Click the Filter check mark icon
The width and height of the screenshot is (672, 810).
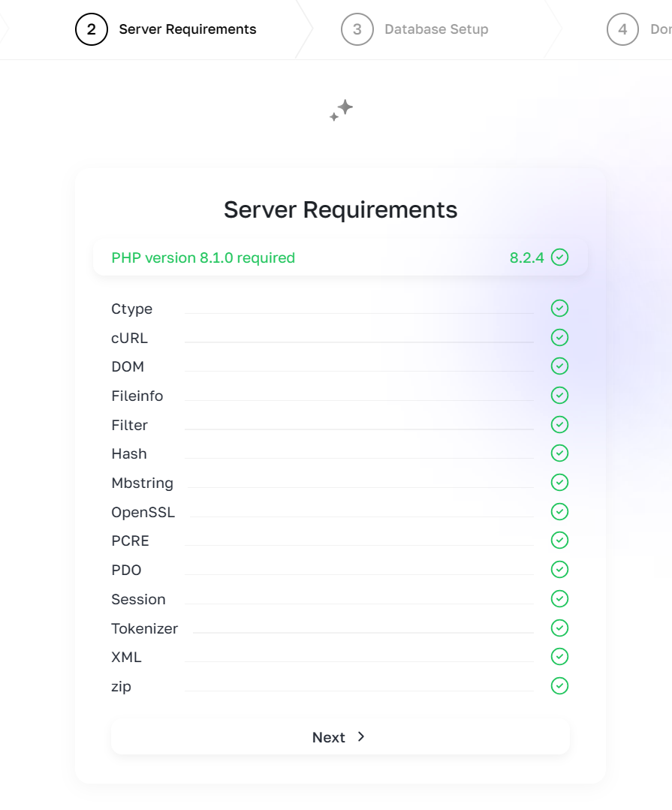coord(559,425)
